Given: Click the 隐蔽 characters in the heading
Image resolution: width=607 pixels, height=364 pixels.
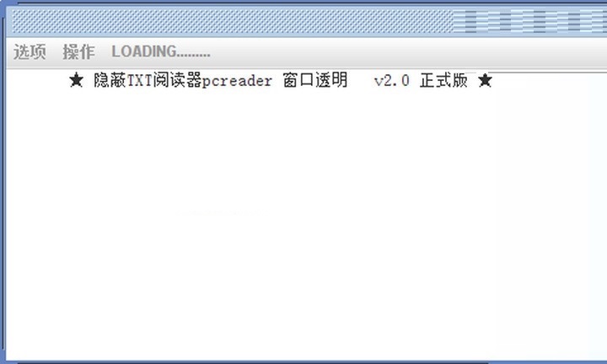Looking at the screenshot, I should point(110,80).
